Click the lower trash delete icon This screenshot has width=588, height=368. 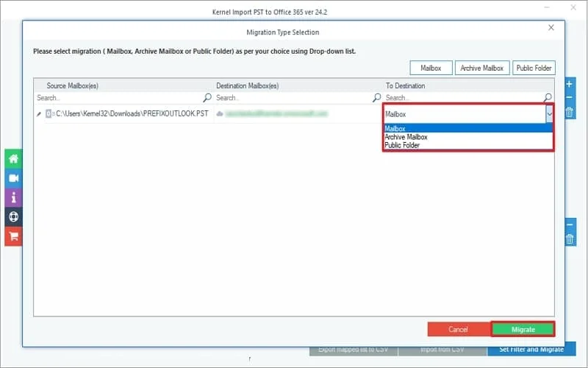[570, 239]
